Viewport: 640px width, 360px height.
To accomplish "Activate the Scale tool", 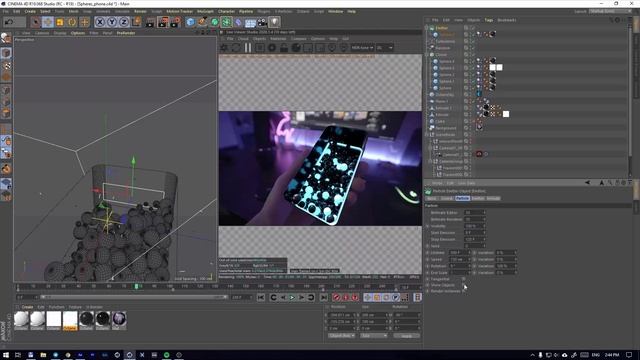I will [60, 22].
